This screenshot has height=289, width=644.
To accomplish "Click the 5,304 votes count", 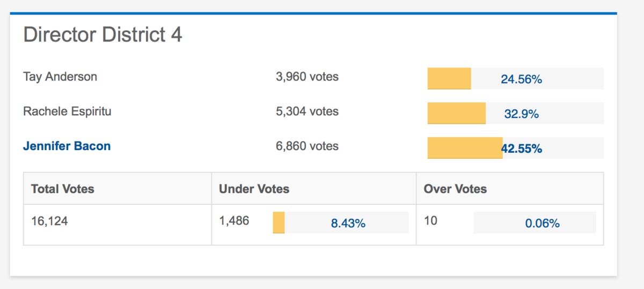I will click(307, 112).
